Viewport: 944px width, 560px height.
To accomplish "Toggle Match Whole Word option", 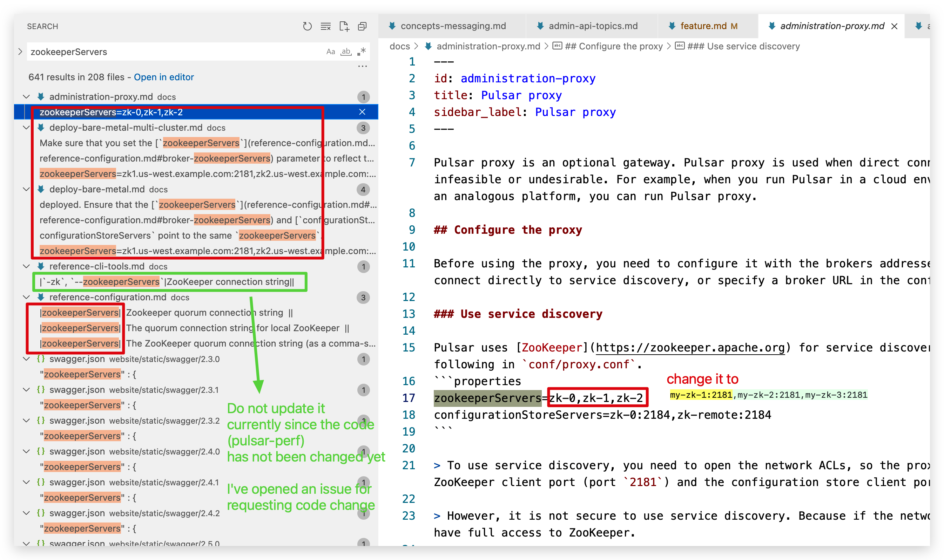I will pyautogui.click(x=346, y=52).
